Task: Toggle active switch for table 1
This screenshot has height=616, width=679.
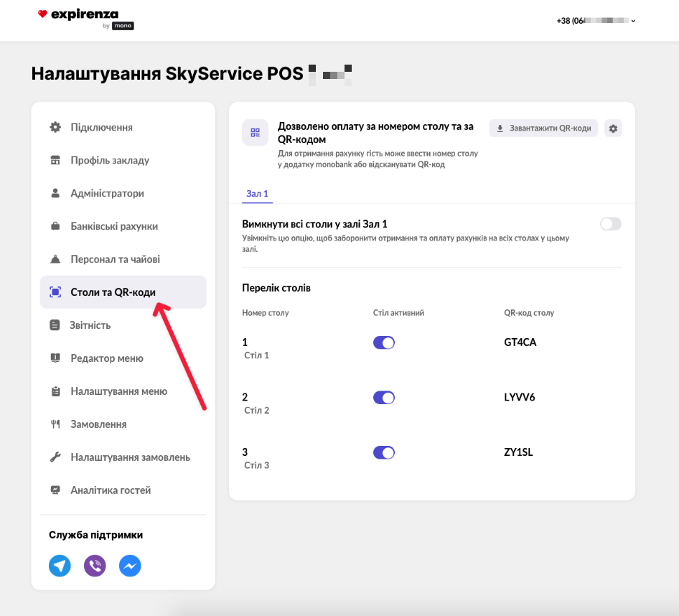Action: coord(384,342)
